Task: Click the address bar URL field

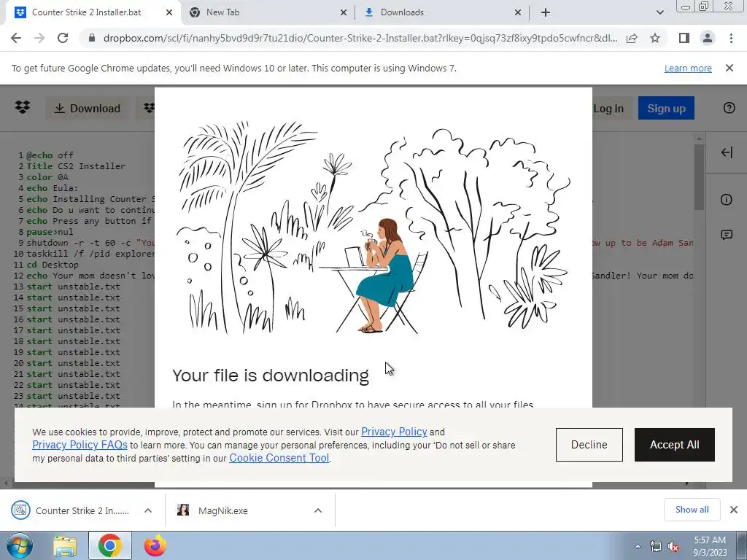Action: tap(360, 38)
